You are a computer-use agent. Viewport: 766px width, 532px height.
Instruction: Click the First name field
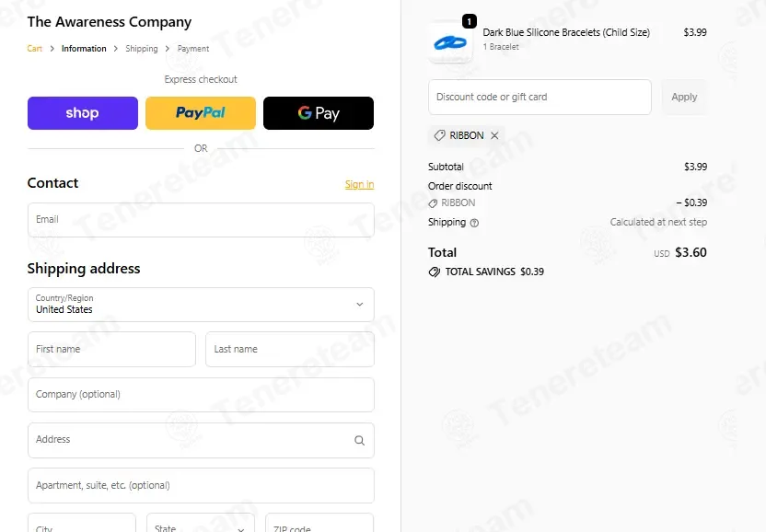(x=112, y=349)
